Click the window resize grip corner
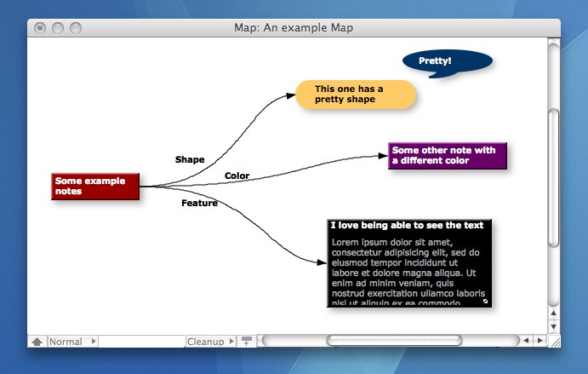 pyautogui.click(x=554, y=342)
